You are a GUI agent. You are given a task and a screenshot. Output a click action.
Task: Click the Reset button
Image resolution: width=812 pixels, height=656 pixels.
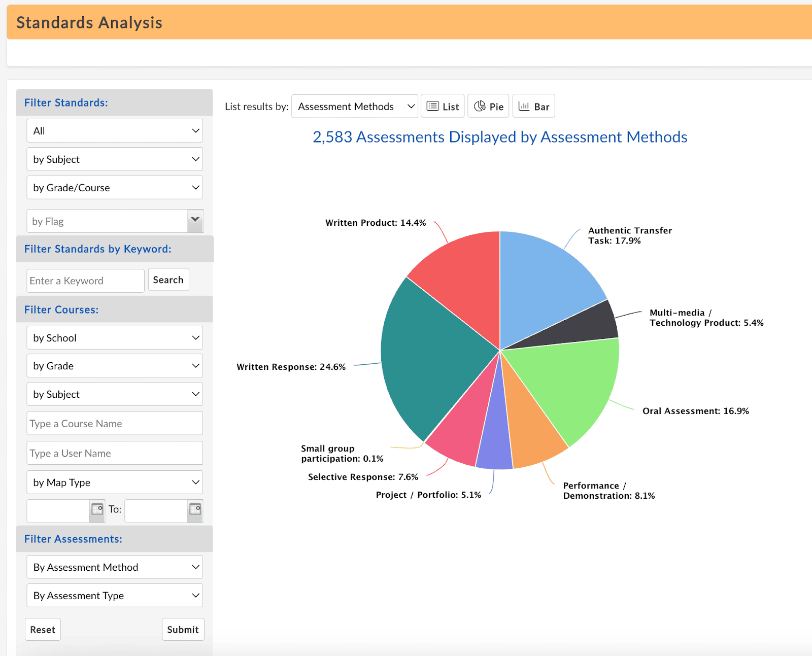tap(43, 630)
